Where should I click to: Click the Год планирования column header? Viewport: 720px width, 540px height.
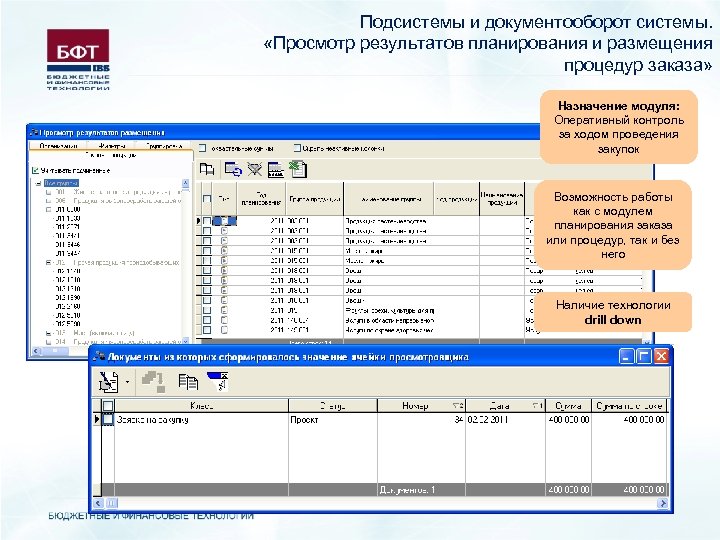click(x=261, y=199)
